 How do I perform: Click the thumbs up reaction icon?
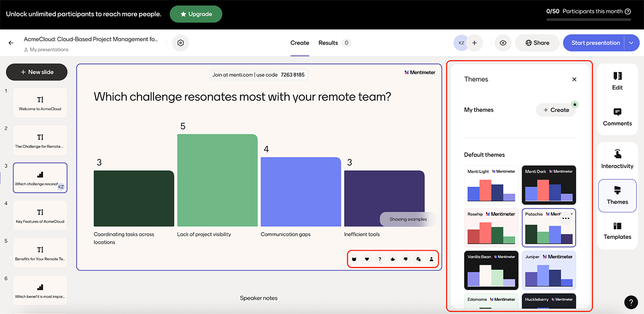pyautogui.click(x=393, y=259)
